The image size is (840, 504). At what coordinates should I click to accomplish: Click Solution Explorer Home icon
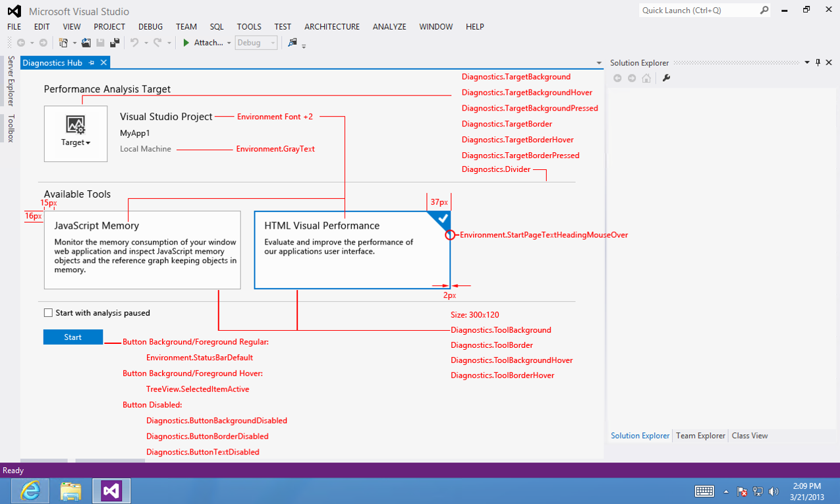(x=646, y=78)
